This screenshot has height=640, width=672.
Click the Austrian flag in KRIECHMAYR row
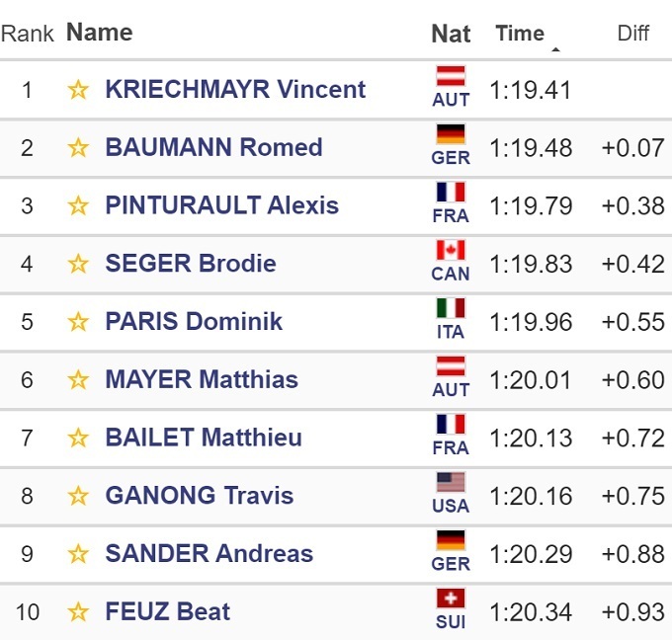(x=451, y=76)
